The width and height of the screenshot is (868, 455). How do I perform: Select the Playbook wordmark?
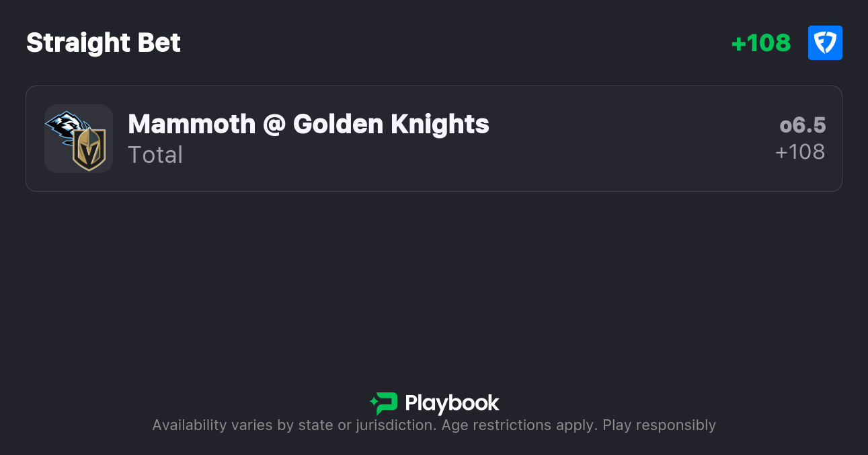(452, 403)
